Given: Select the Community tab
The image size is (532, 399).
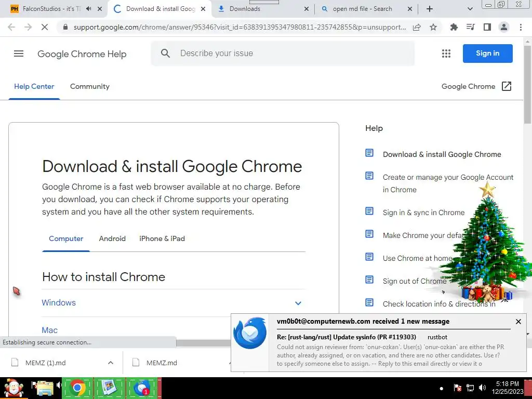Looking at the screenshot, I should [89, 86].
